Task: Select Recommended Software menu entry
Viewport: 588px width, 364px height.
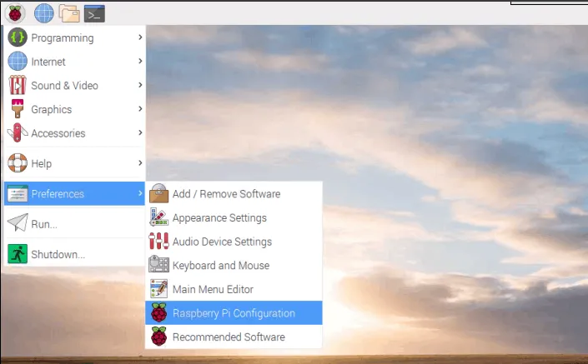Action: click(229, 337)
